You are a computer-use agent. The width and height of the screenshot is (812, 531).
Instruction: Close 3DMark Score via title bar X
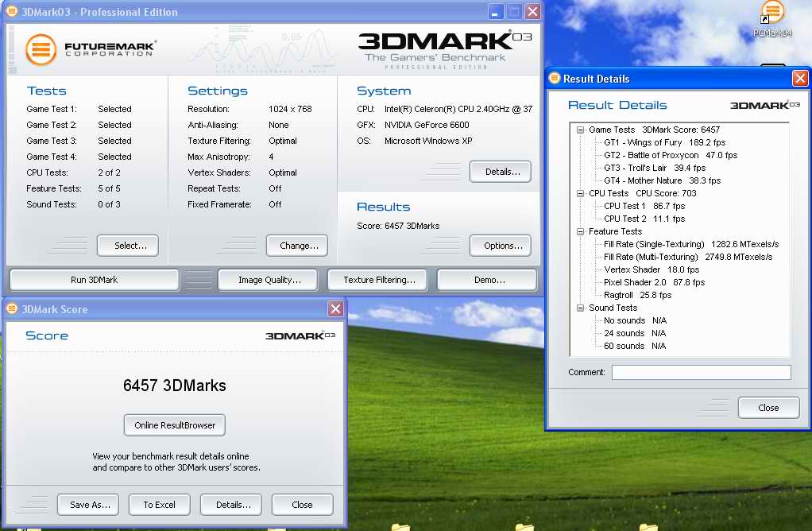tap(335, 308)
